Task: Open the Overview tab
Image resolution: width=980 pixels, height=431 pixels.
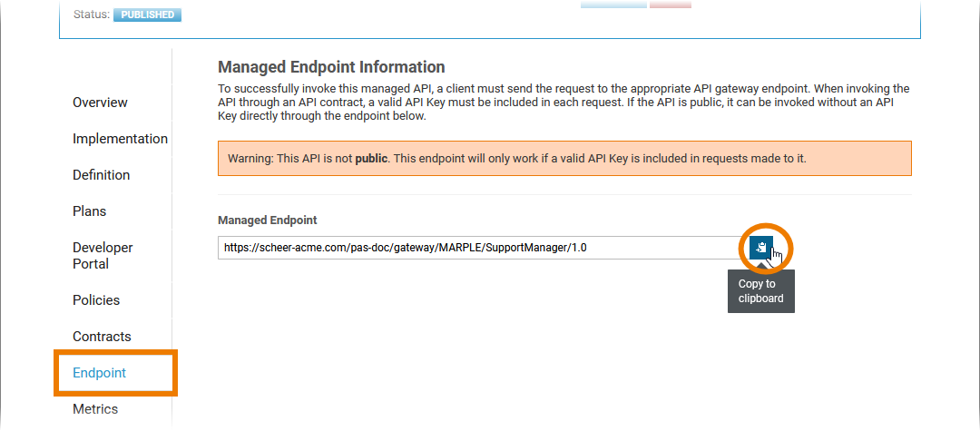Action: (x=100, y=103)
